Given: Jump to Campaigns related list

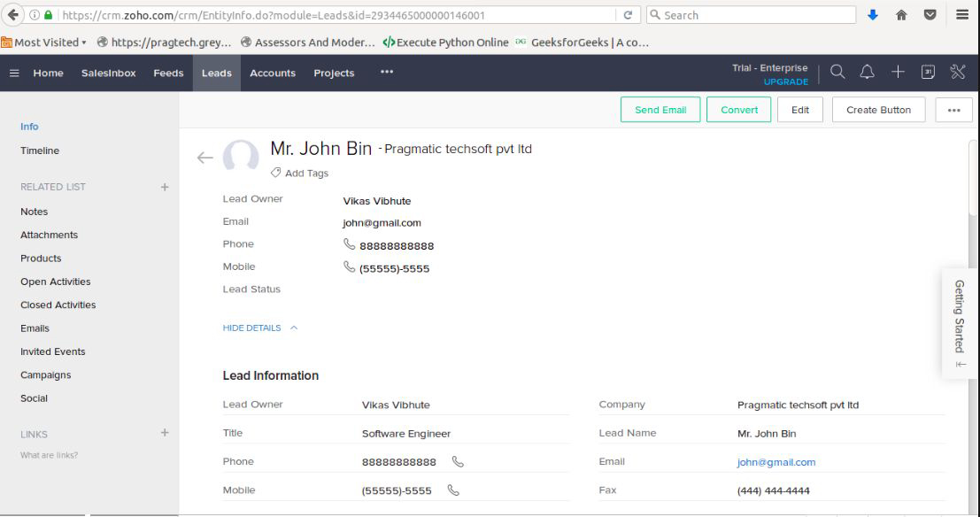Looking at the screenshot, I should 46,375.
